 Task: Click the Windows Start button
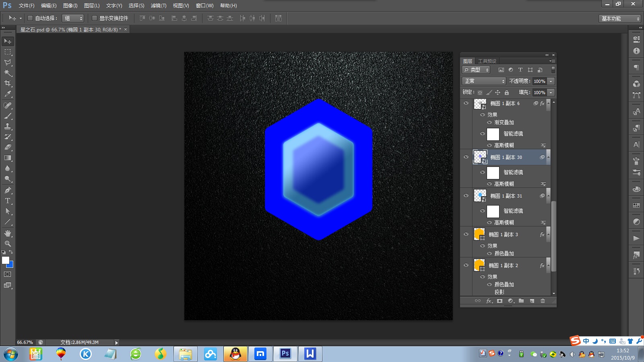click(x=11, y=354)
